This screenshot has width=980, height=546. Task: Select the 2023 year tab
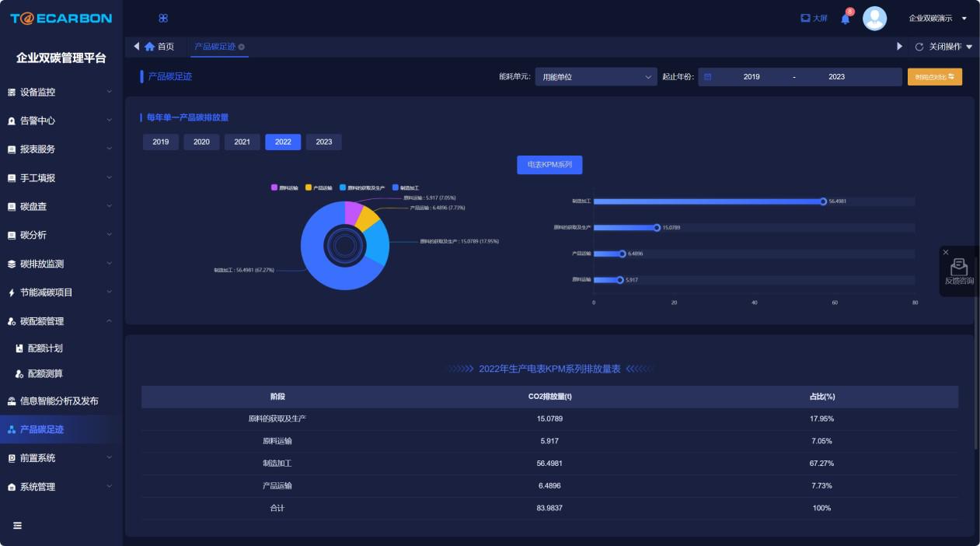coord(323,142)
